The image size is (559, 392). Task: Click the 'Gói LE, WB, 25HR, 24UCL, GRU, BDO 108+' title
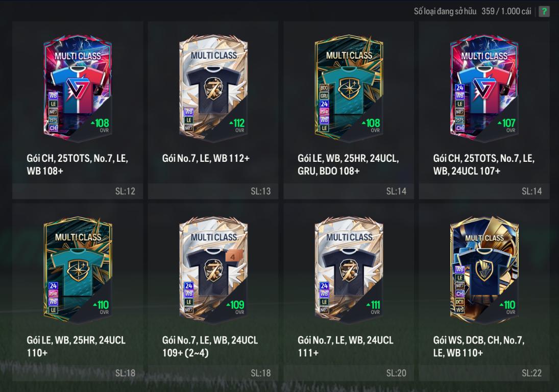pyautogui.click(x=348, y=164)
